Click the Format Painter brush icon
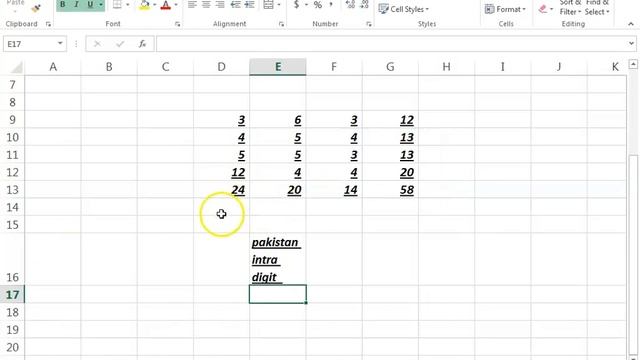The image size is (640, 360). (x=36, y=8)
